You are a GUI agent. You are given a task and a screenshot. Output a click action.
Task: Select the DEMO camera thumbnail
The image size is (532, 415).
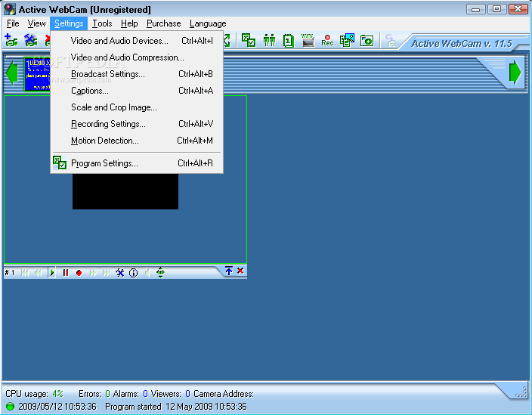[x=37, y=74]
